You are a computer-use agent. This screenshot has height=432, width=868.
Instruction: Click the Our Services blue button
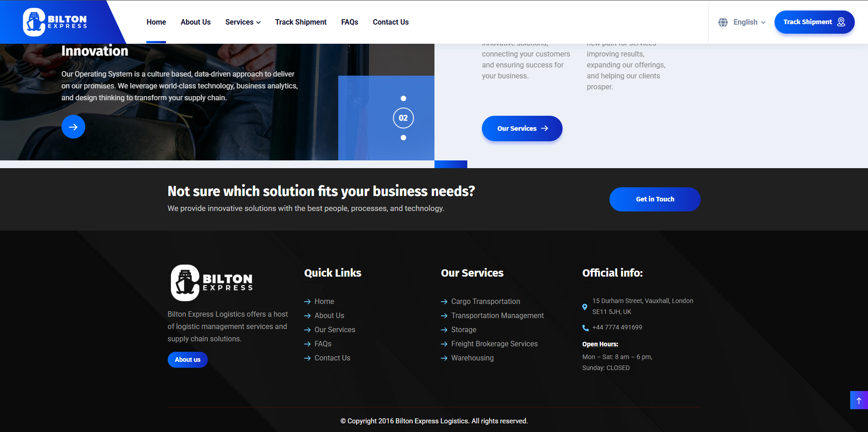coord(522,129)
